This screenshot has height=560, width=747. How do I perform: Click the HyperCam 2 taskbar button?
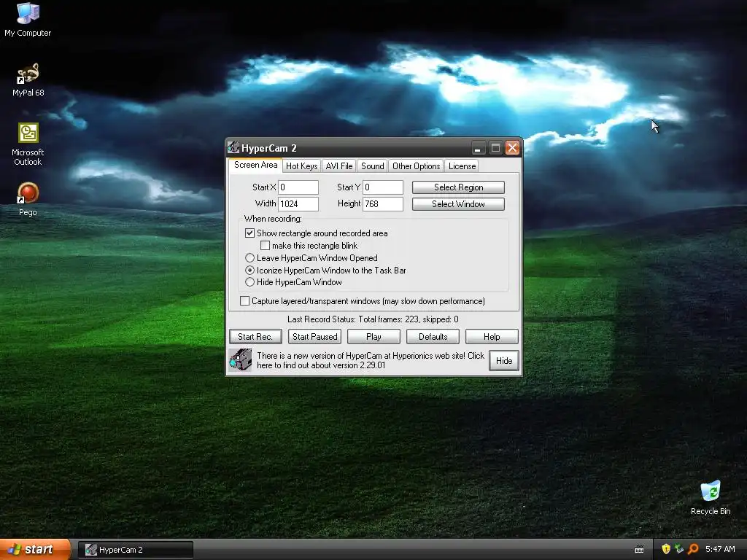click(x=135, y=550)
